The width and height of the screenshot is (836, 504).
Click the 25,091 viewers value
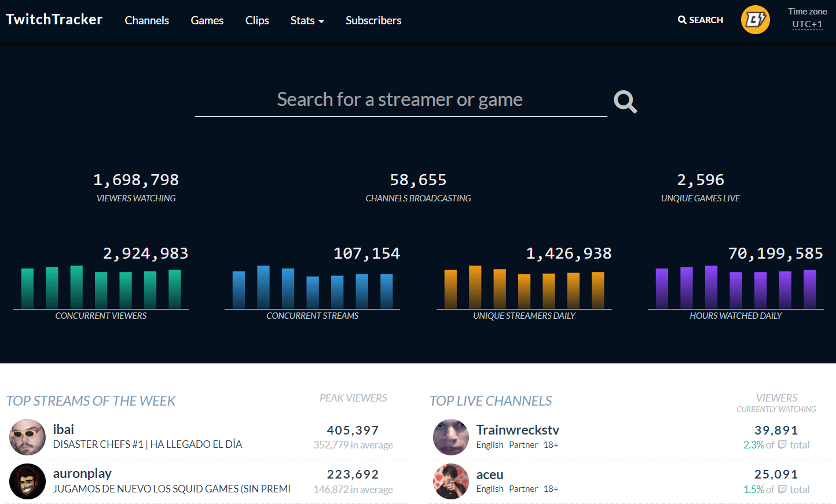click(x=776, y=474)
